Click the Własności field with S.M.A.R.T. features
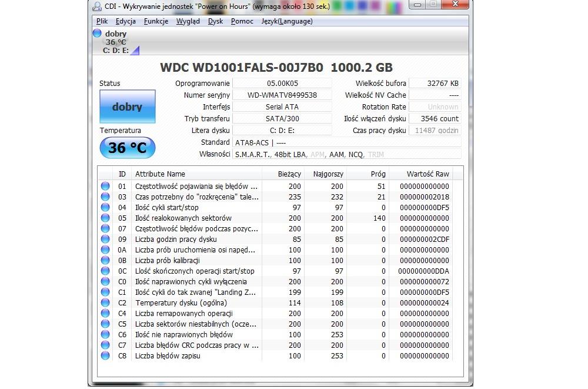The height and width of the screenshot is (389, 588). point(347,154)
